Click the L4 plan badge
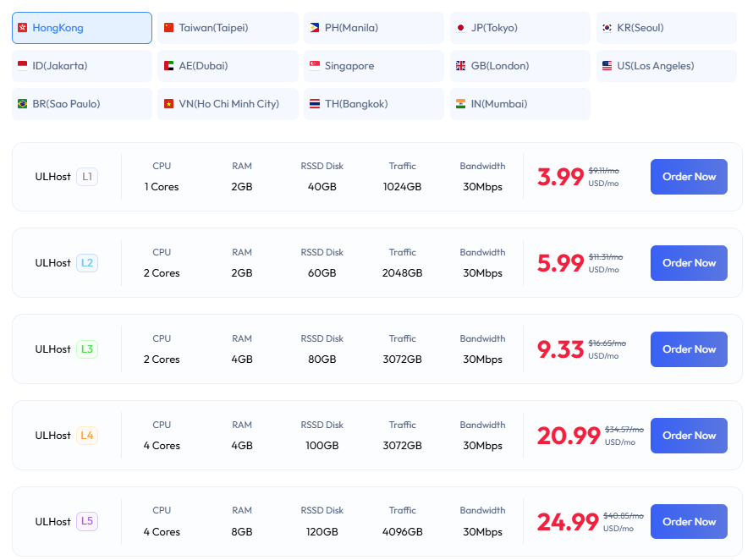Screen dimensions: 753x560 point(87,436)
